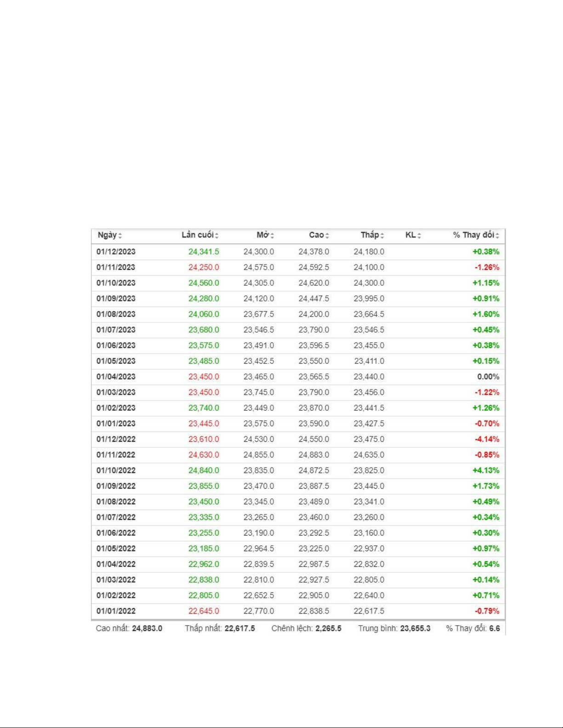This screenshot has height=728, width=563.
Task: Click the Thấp column sort icon
Action: pos(382,236)
